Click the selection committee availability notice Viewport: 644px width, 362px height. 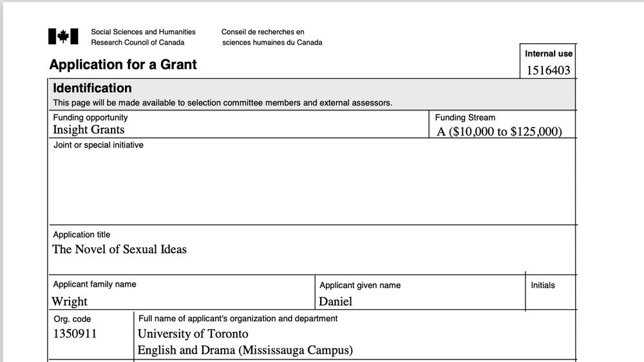pos(223,102)
